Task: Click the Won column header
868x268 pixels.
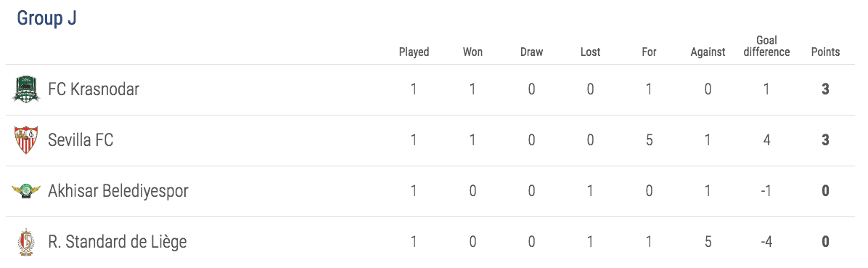Action: pos(472,52)
